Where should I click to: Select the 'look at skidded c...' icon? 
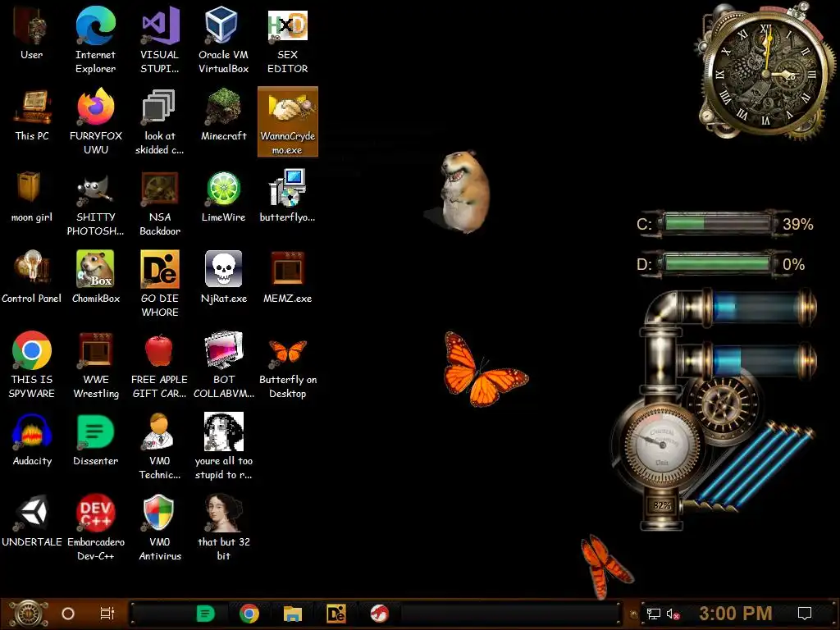[160, 121]
